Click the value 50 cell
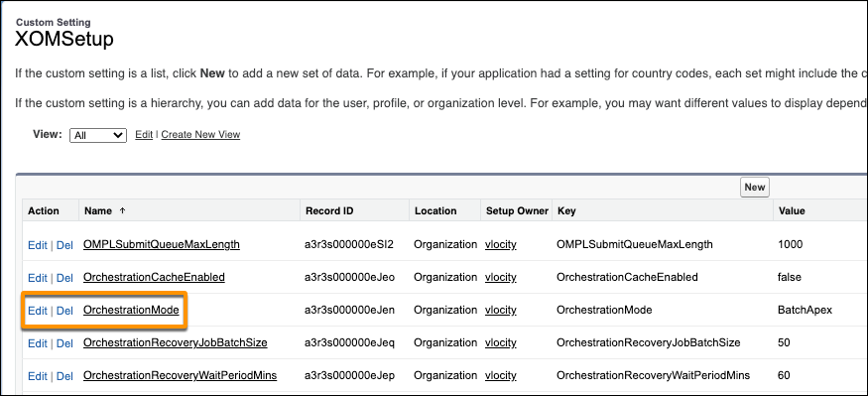Image resolution: width=868 pixels, height=396 pixels. coord(784,342)
